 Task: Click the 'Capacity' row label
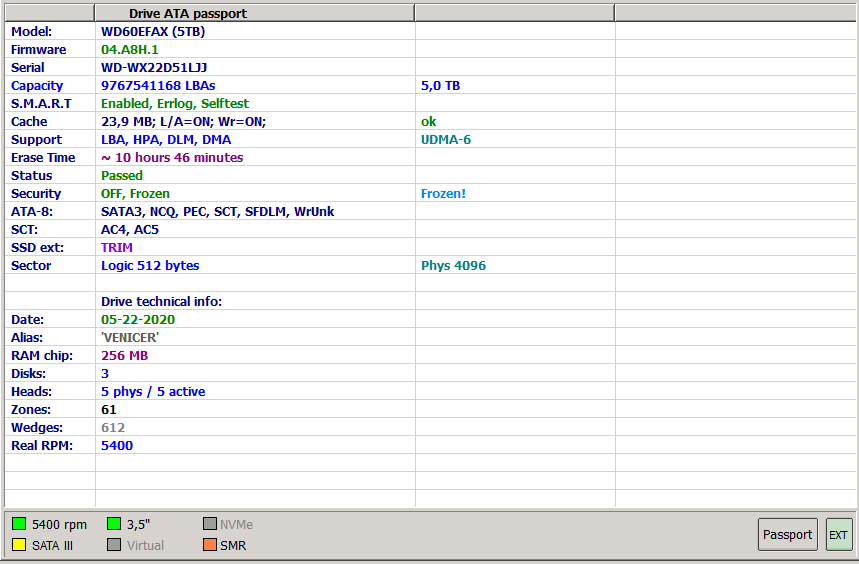[37, 86]
